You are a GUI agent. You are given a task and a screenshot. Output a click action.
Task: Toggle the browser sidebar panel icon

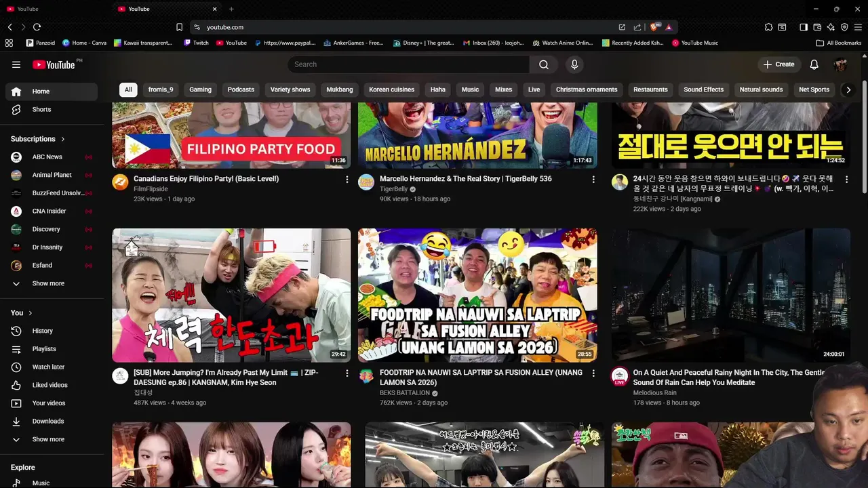[804, 27]
